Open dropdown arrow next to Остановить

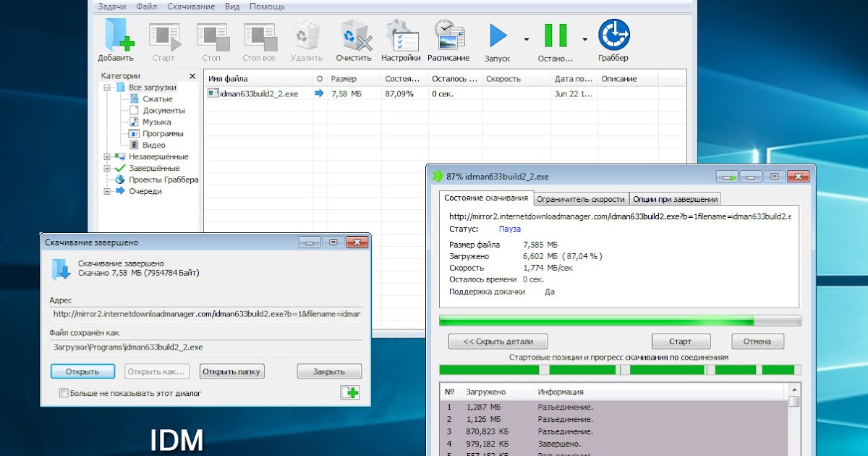(x=584, y=39)
